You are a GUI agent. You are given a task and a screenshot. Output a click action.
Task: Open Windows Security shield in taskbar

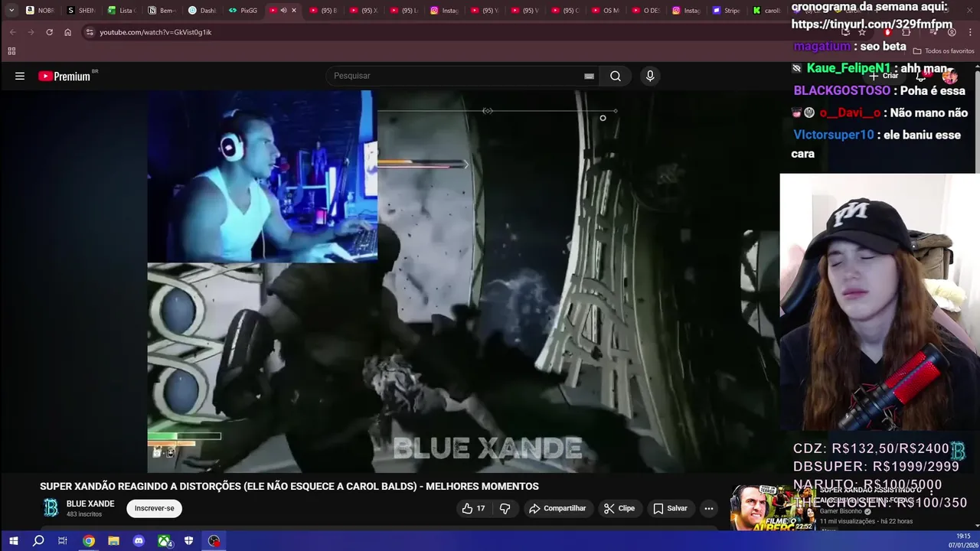(x=189, y=541)
